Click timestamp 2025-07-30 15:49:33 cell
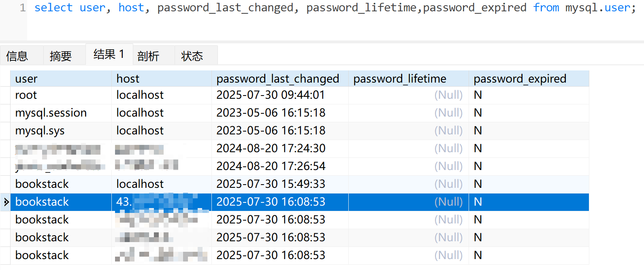This screenshot has width=644, height=270. 271,184
